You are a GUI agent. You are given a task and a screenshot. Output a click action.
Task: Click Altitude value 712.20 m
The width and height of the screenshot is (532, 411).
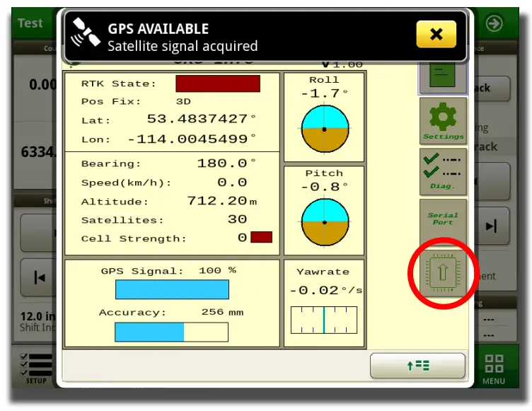pos(221,201)
